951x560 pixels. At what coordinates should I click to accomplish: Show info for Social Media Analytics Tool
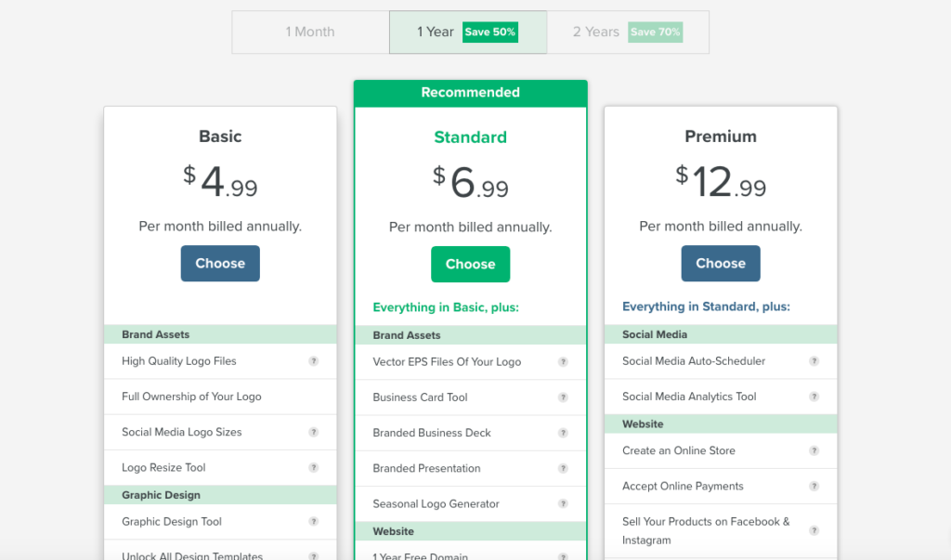[x=814, y=397]
